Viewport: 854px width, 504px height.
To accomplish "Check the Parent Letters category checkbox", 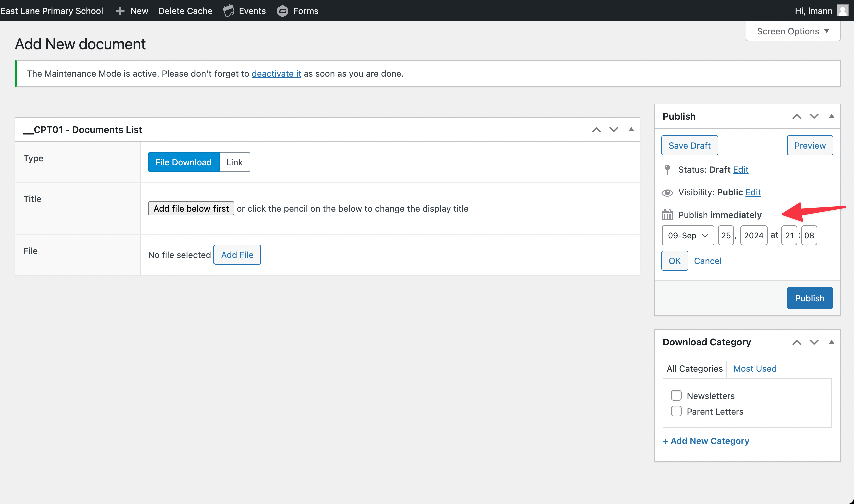I will pos(676,411).
